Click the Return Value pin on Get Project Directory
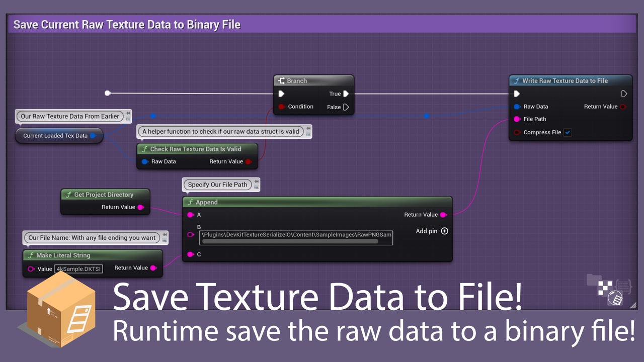 140,207
